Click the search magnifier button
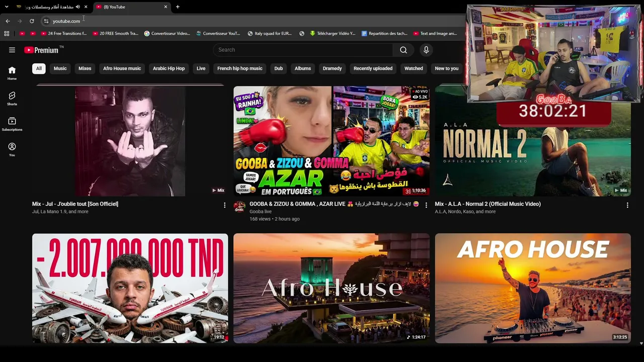 point(404,50)
